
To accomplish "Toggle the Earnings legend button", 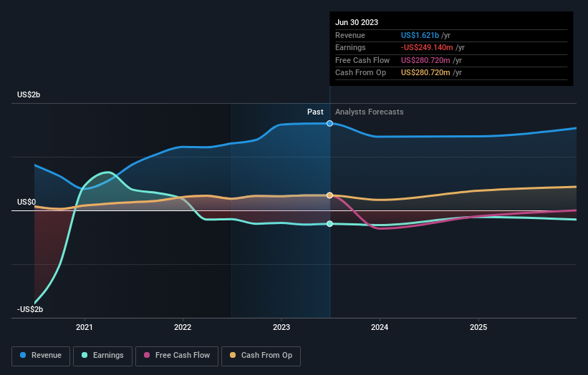I will tap(102, 356).
